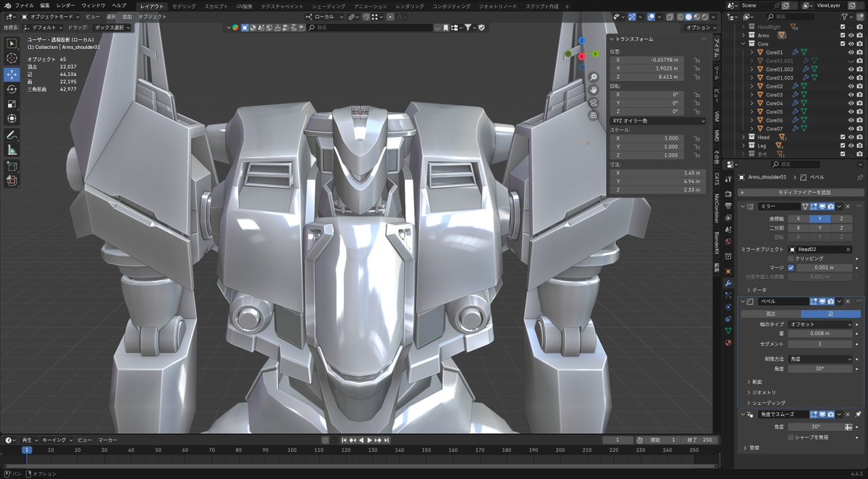
Task: Open the width type (オフセット) dropdown
Action: point(820,325)
